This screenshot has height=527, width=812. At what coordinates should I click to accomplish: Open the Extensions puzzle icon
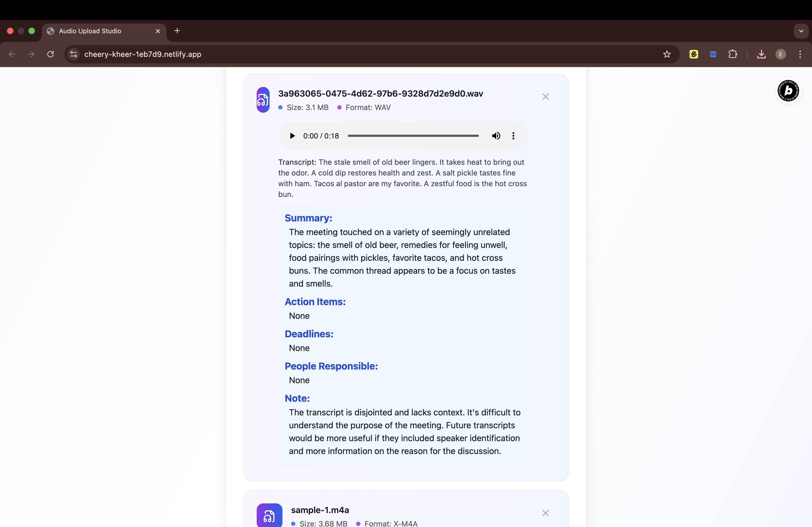click(733, 54)
